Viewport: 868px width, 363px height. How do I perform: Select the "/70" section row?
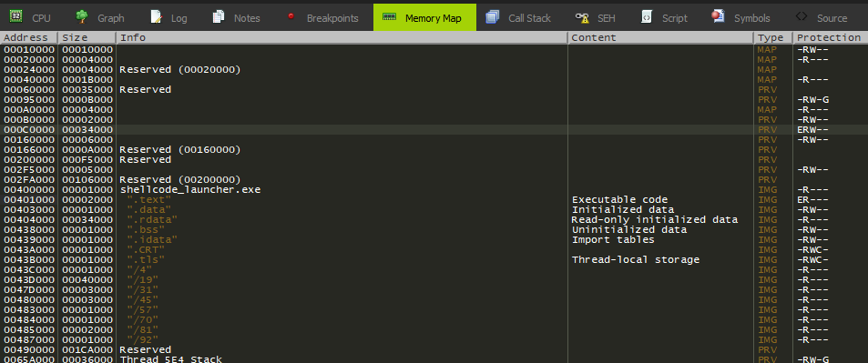[434, 320]
